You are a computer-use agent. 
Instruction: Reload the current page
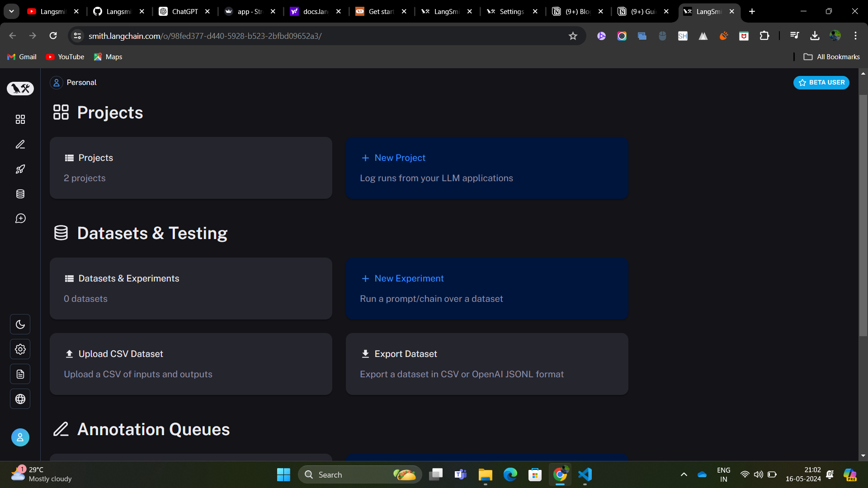tap(53, 36)
